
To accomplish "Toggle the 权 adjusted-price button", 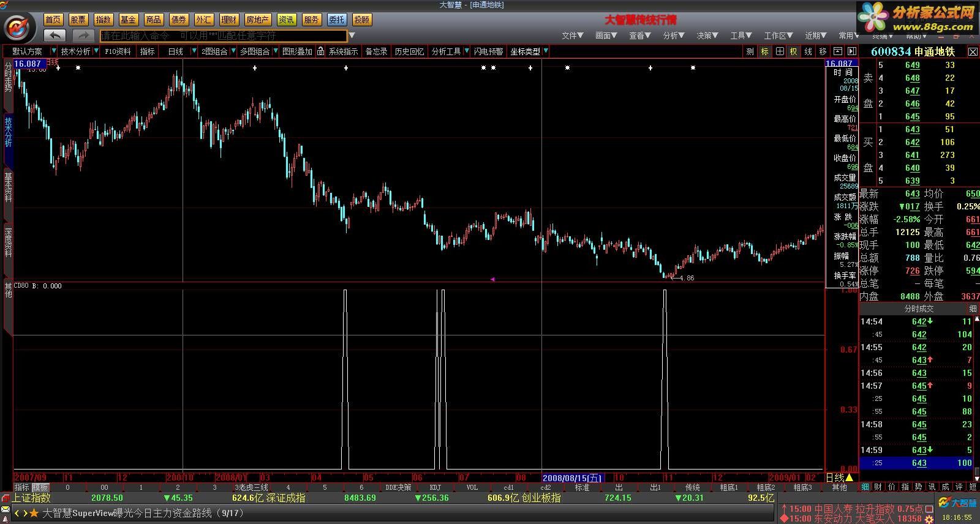I will coord(794,51).
